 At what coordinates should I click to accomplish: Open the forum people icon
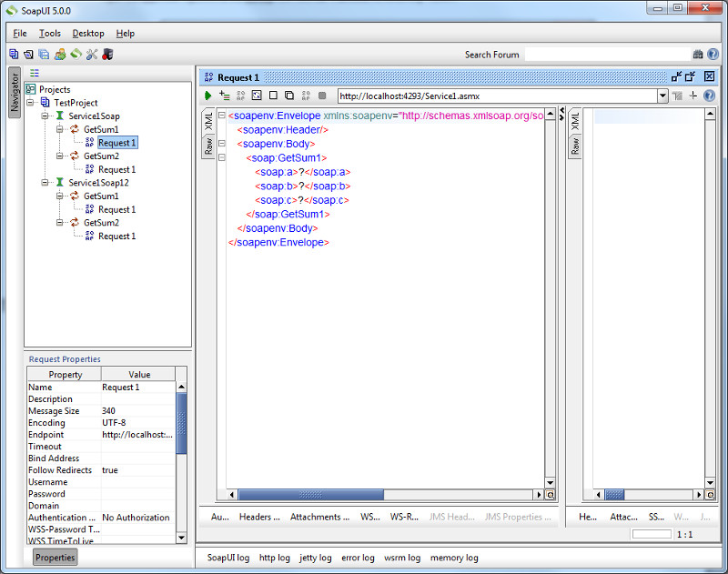click(x=60, y=55)
